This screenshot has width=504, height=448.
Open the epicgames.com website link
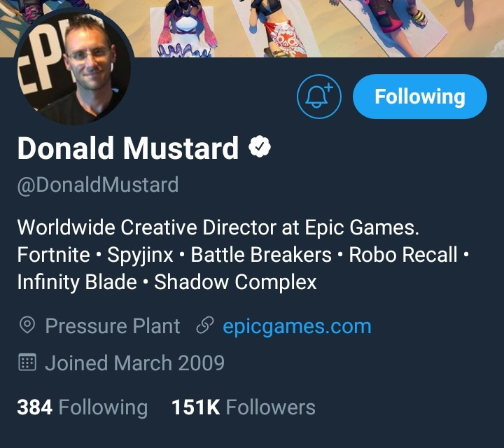pyautogui.click(x=297, y=326)
